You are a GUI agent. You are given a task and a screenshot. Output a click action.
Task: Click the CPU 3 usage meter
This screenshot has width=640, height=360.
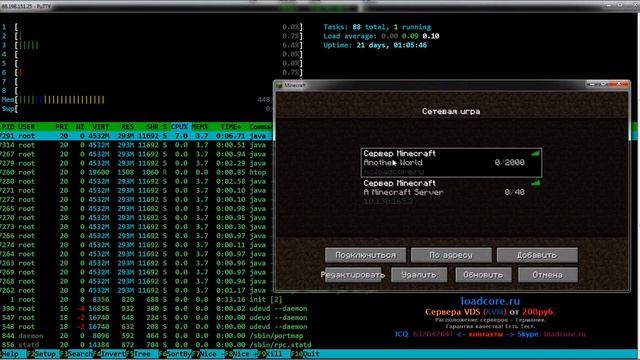click(152, 45)
